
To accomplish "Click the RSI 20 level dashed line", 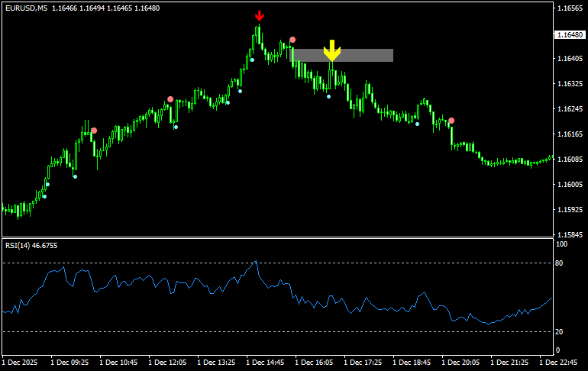I will [x=305, y=331].
